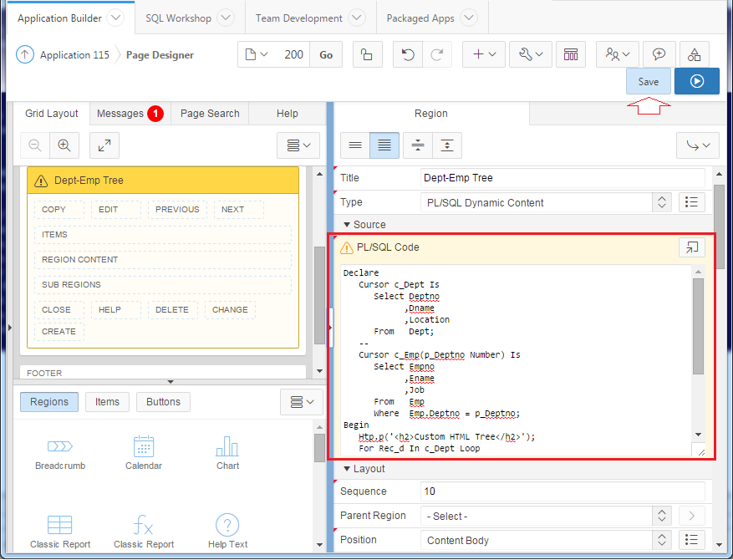Show all properties in editor

click(384, 145)
